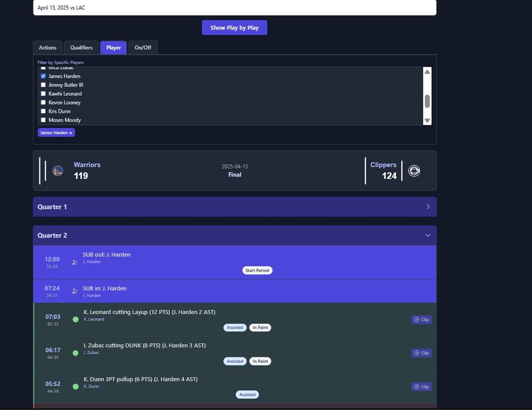532x410 pixels.
Task: Click 'SUB in: J. Harden' play text
Action: (x=104, y=288)
